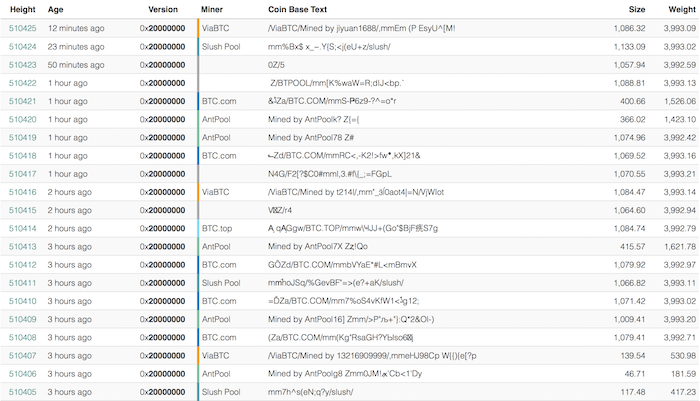Open block 510413 link

[x=22, y=246]
